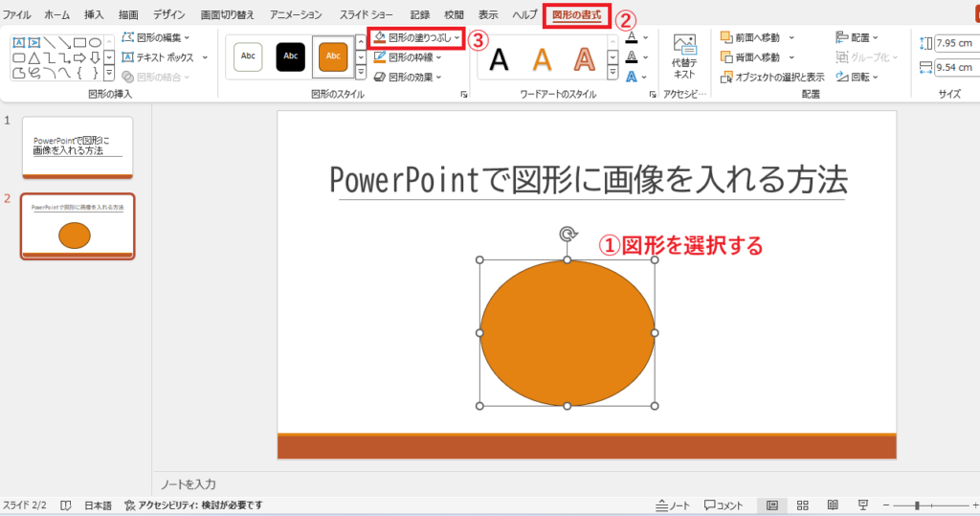Click オブジェクトの選択と表示 selection pane
980x516 pixels.
click(772, 77)
